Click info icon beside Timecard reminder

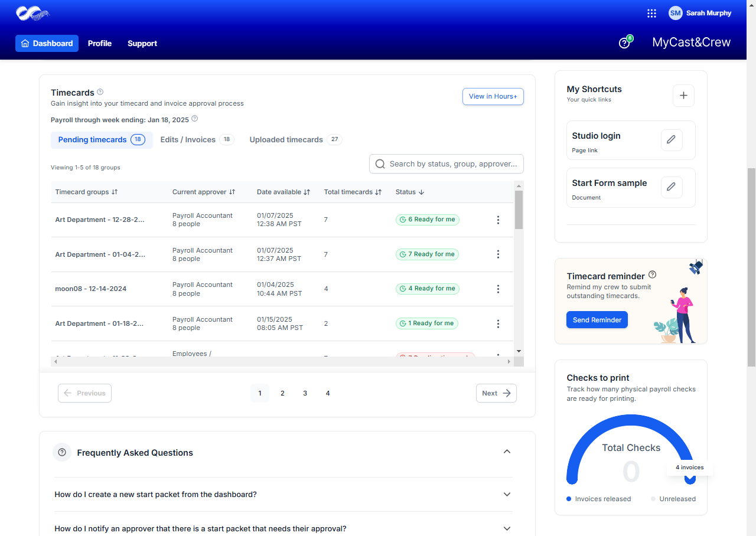coord(652,274)
